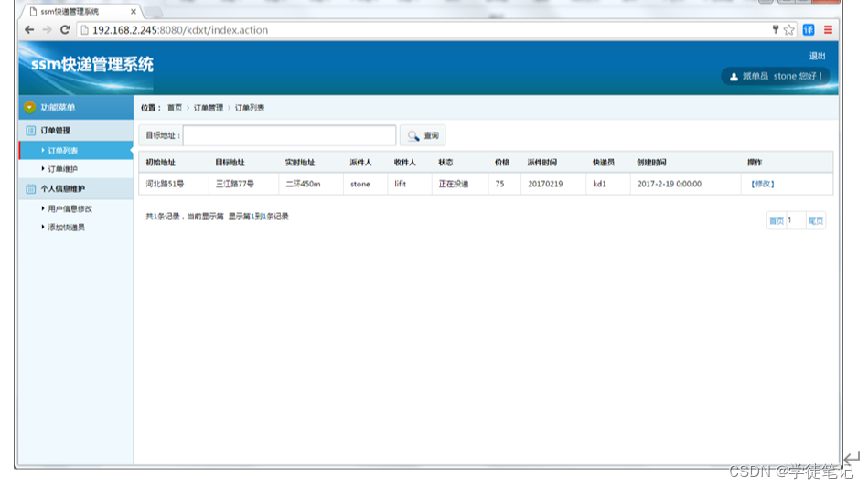Click the 快递员 column header
The width and height of the screenshot is (868, 488).
604,162
